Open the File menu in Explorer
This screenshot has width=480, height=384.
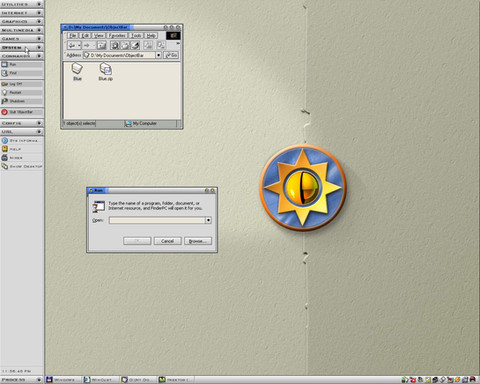coord(72,35)
